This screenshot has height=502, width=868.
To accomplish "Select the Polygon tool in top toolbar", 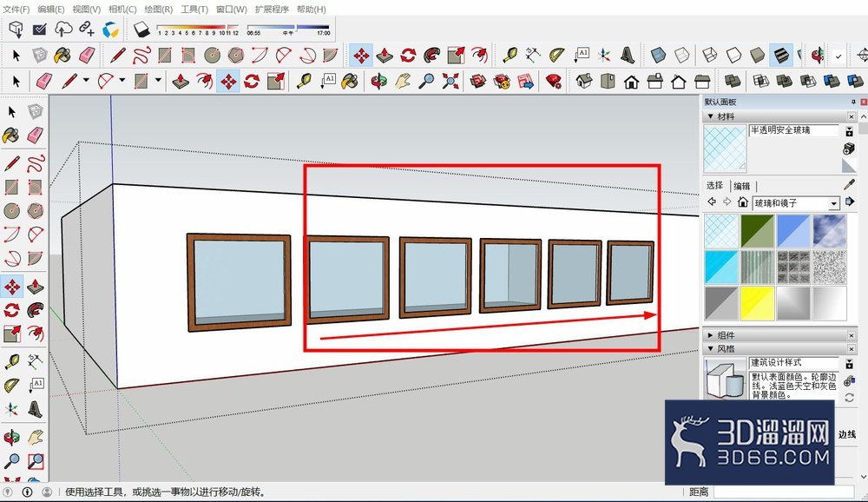I will (236, 55).
